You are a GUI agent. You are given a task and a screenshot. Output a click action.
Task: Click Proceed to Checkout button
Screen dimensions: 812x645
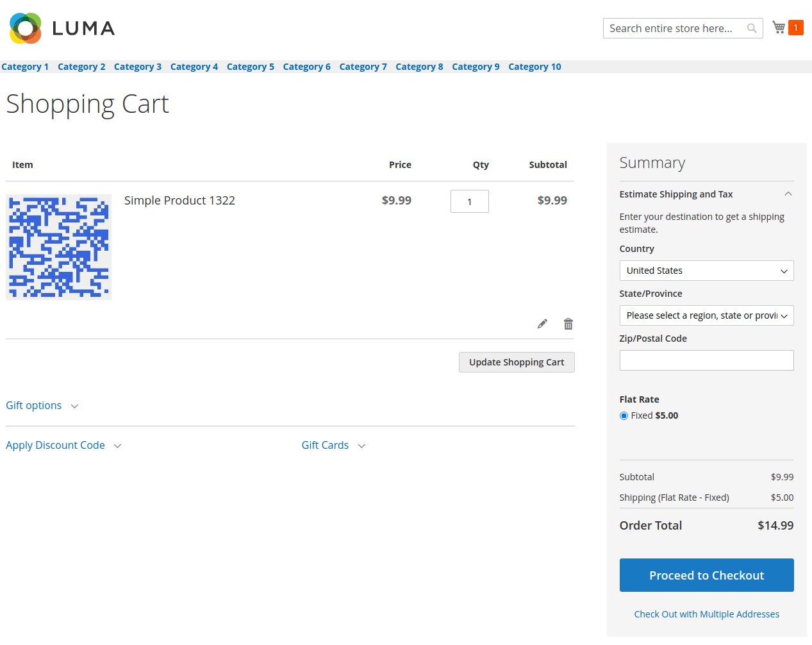coord(706,575)
